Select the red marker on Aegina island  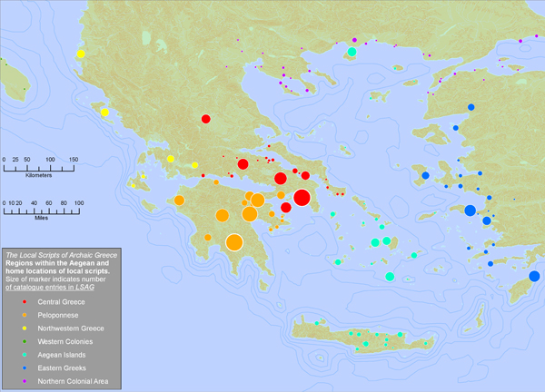(286, 207)
